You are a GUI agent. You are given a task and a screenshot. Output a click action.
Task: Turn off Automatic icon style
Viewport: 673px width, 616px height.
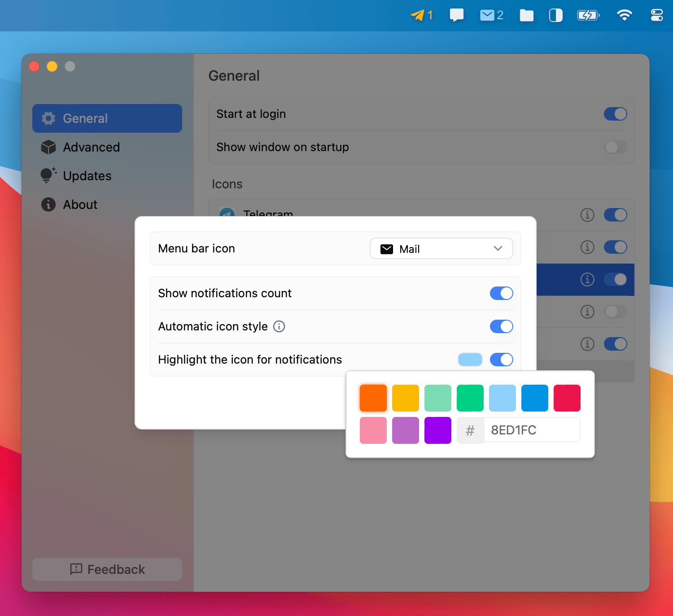tap(502, 326)
